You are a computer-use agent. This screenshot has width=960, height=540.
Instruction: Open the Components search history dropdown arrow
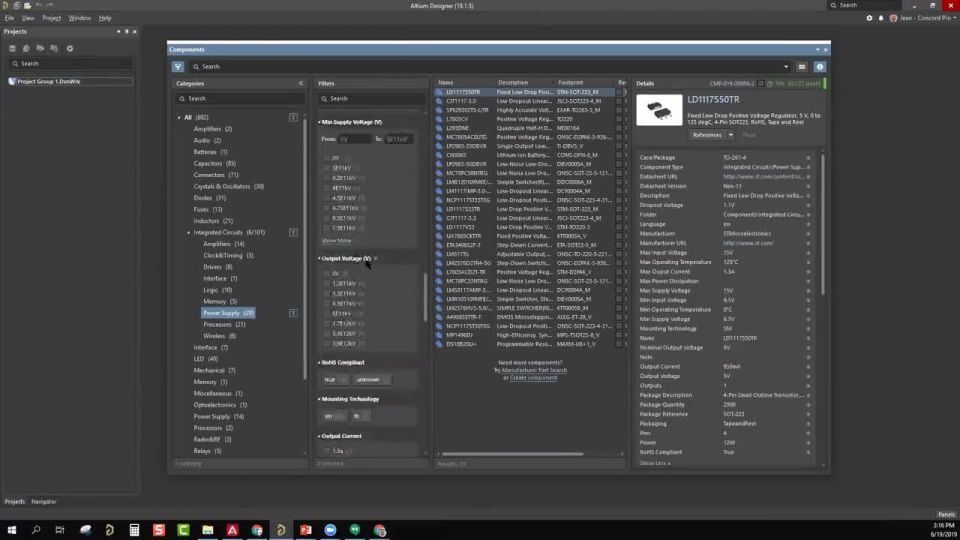786,67
